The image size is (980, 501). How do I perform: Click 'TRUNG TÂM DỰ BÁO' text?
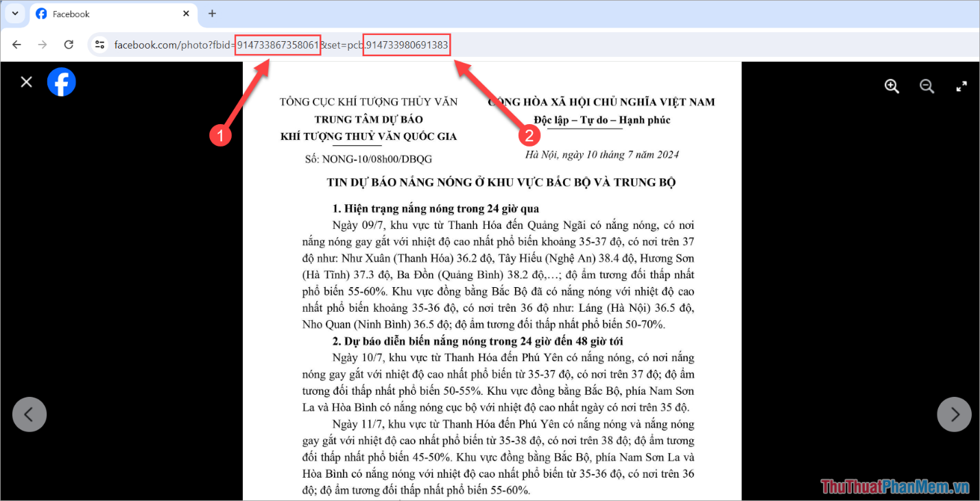click(368, 119)
